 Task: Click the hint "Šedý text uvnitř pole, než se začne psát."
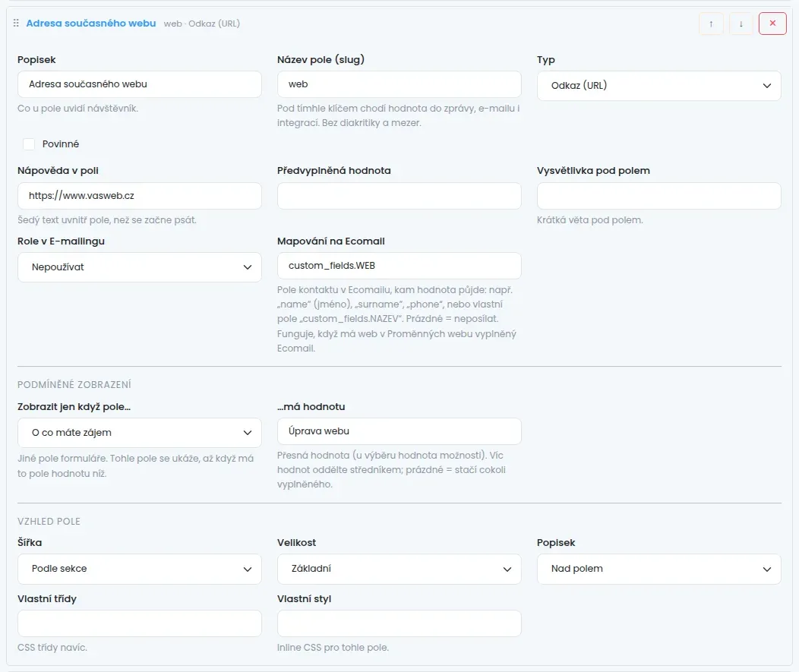tap(107, 220)
